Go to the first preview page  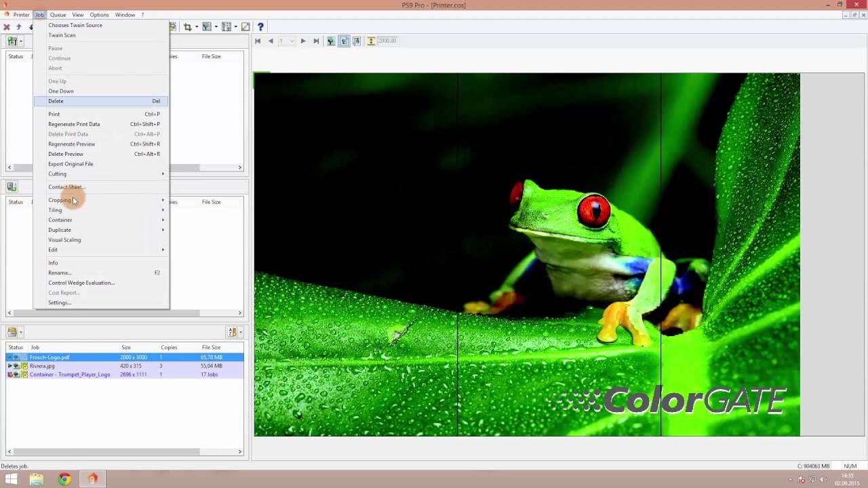258,41
